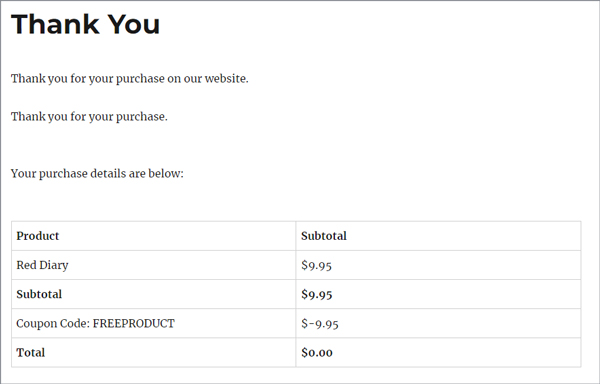Click the Your purchase details are below text
Screen dimensions: 600x384
coord(97,174)
